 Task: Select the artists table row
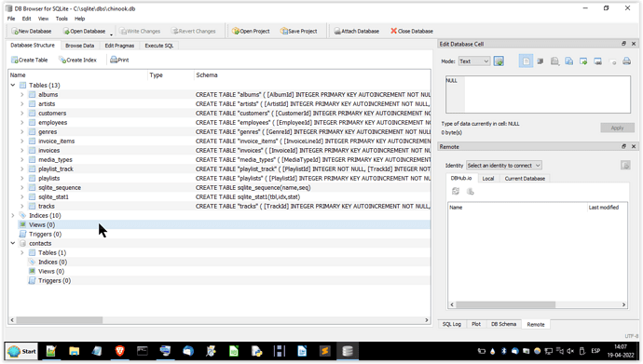point(219,104)
